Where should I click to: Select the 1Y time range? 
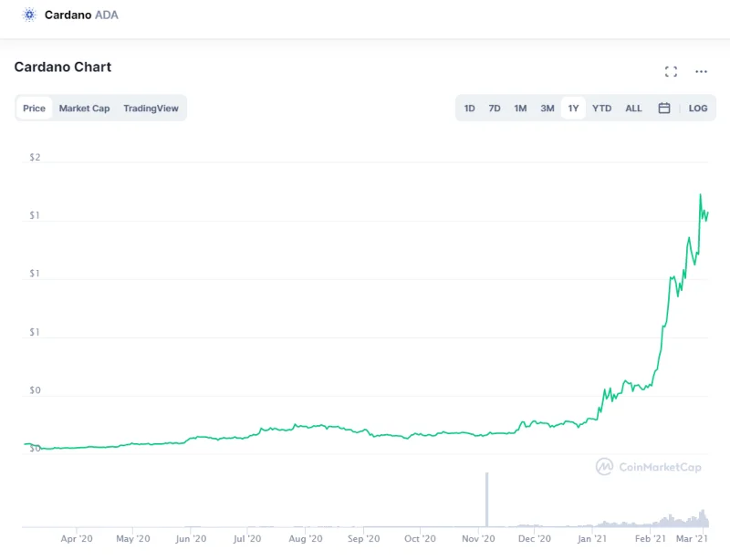click(x=573, y=108)
